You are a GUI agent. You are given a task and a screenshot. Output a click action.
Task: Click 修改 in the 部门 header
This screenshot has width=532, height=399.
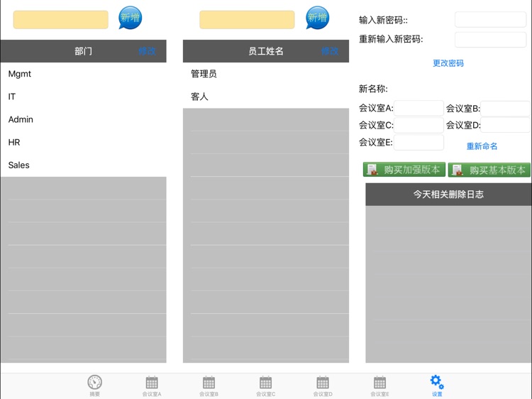(147, 51)
